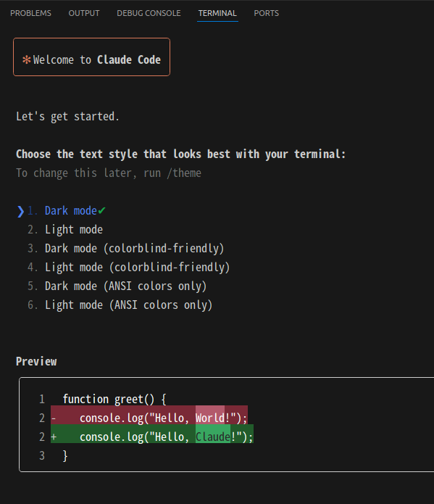
Task: Click the minus sign on removed diff line
Action: [54, 418]
